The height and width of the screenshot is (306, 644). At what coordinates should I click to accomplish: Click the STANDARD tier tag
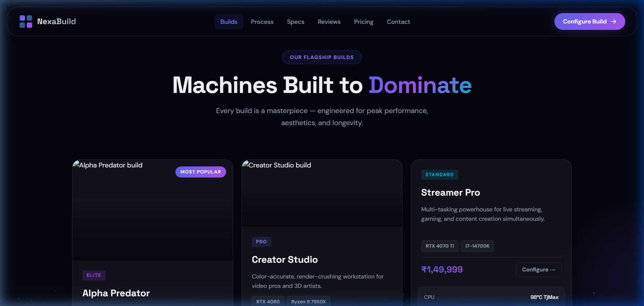[439, 175]
